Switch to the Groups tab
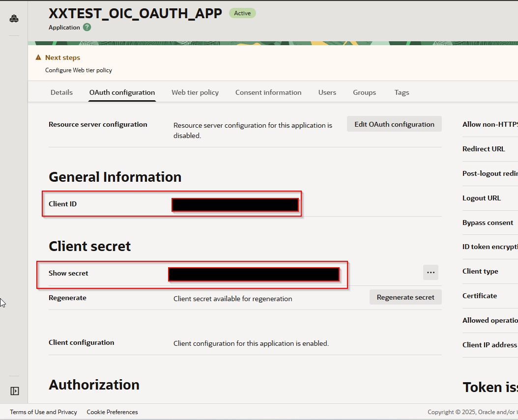The width and height of the screenshot is (518, 420). click(364, 92)
